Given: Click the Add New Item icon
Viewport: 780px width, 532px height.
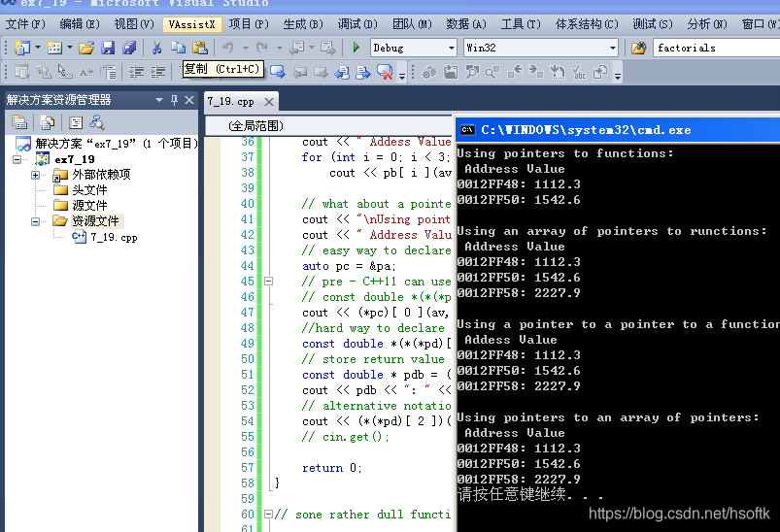Looking at the screenshot, I should [53, 48].
